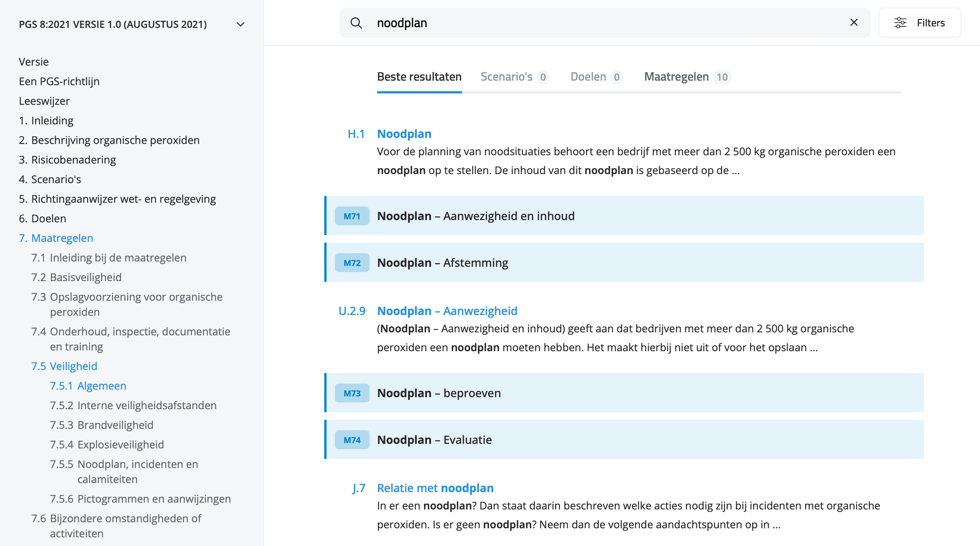This screenshot has height=546, width=980.
Task: Navigate to 4. Scenario's in sidebar
Action: [50, 179]
